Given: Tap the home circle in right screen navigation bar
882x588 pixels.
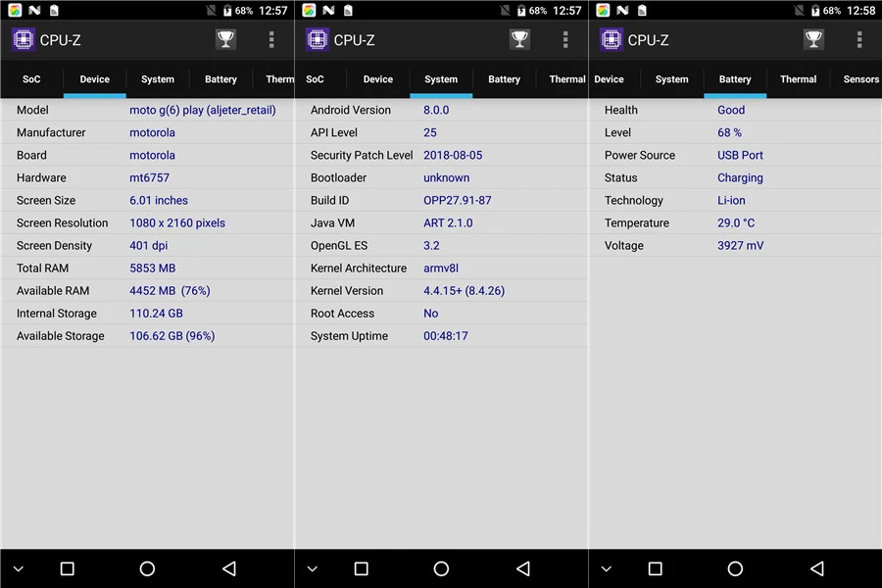Looking at the screenshot, I should [735, 568].
